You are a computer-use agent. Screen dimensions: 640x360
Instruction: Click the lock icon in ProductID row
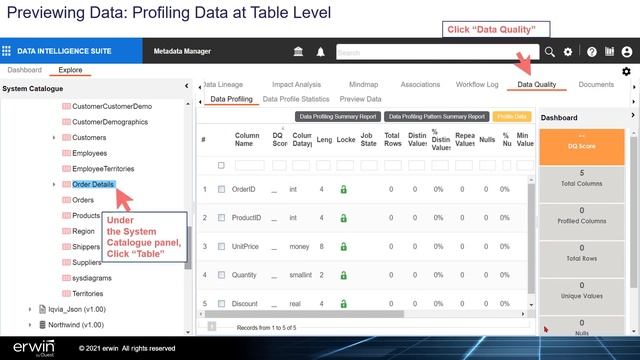344,218
